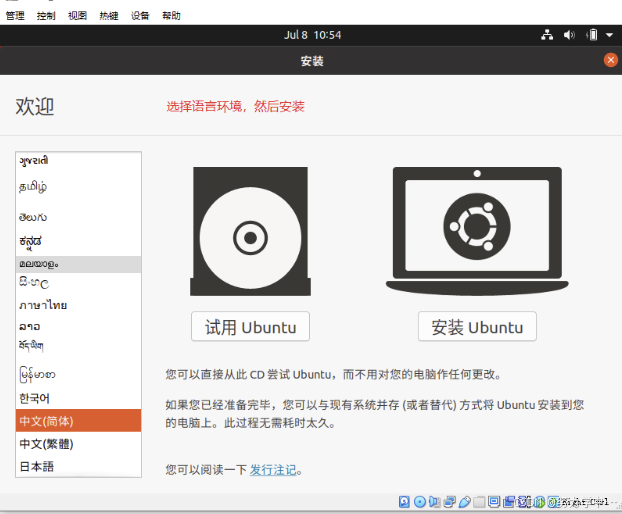Close the 安装 installer window

(x=611, y=60)
